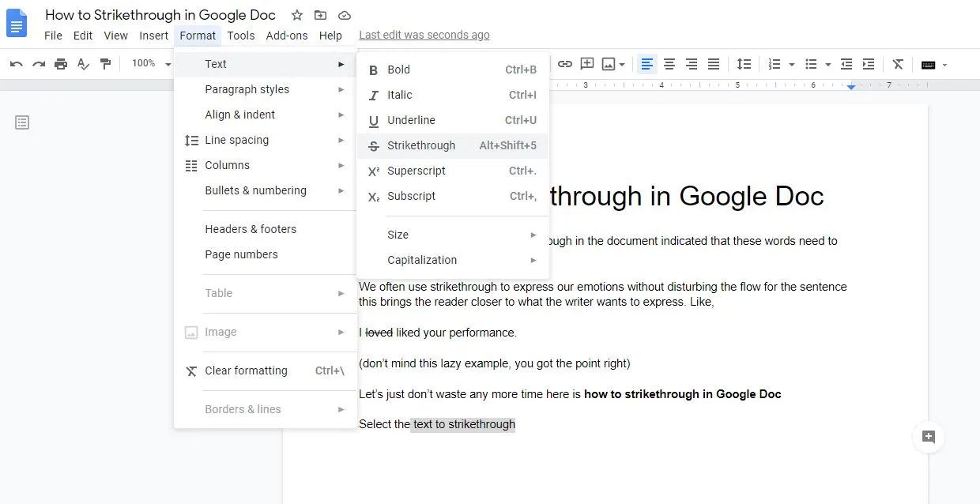Expand the Columns submenu
The width and height of the screenshot is (980, 504).
click(266, 165)
